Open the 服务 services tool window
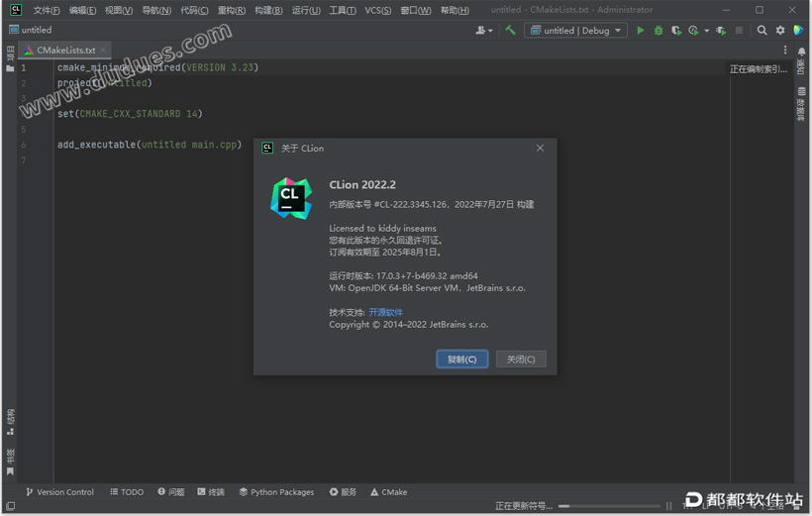This screenshot has width=812, height=516. (344, 491)
